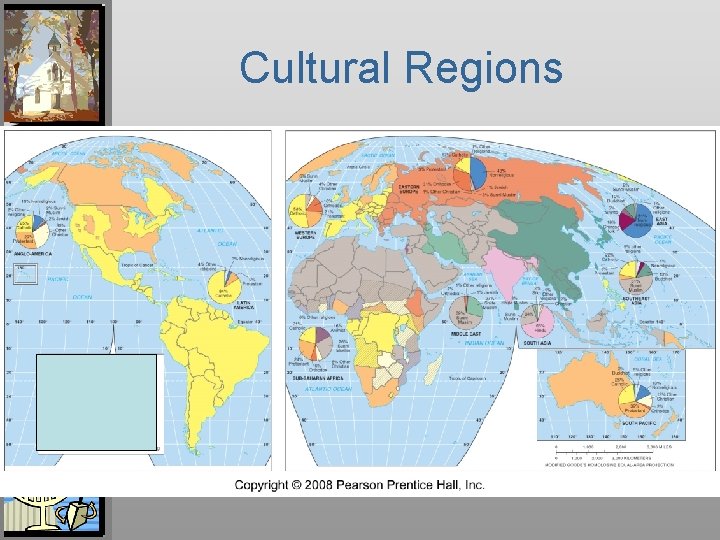Click the East Asia religion pie chart
The width and height of the screenshot is (720, 540).
tap(636, 221)
